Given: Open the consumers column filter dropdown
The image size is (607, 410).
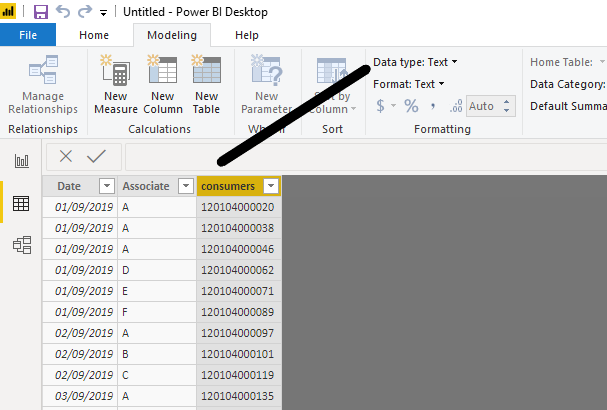Looking at the screenshot, I should tap(271, 186).
